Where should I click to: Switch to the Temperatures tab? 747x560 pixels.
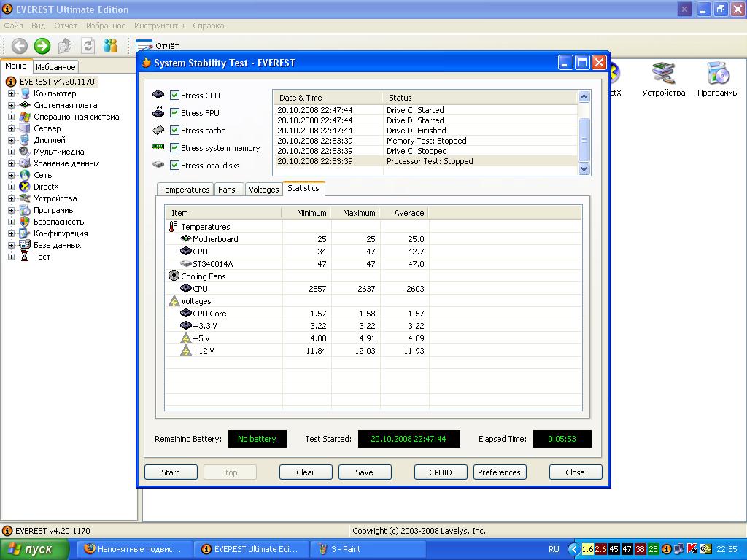tap(185, 190)
